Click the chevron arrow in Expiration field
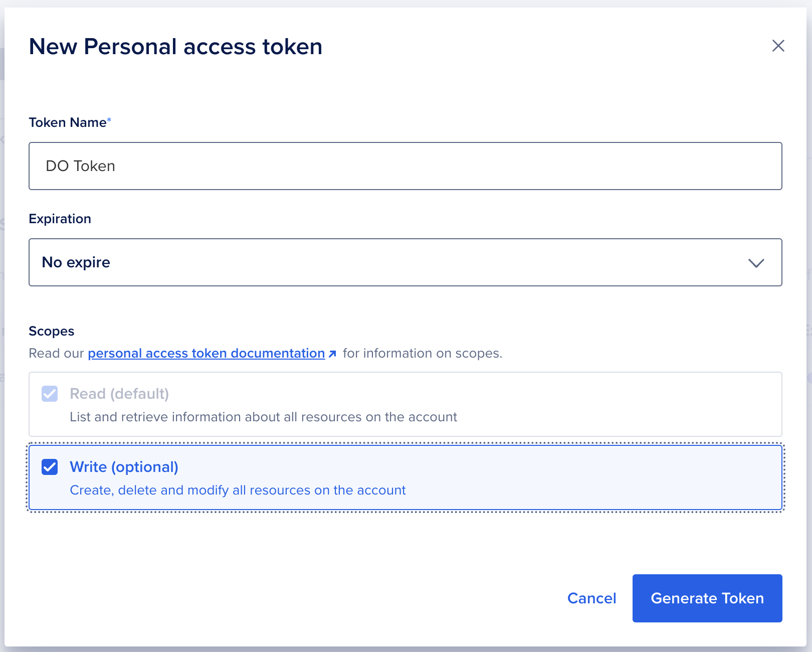812x652 pixels. (756, 263)
